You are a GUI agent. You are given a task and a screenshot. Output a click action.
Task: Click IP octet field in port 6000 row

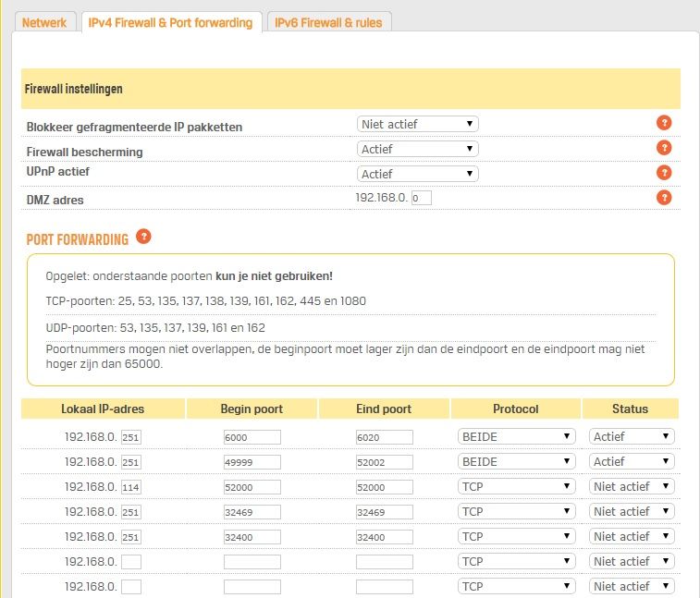pyautogui.click(x=131, y=437)
